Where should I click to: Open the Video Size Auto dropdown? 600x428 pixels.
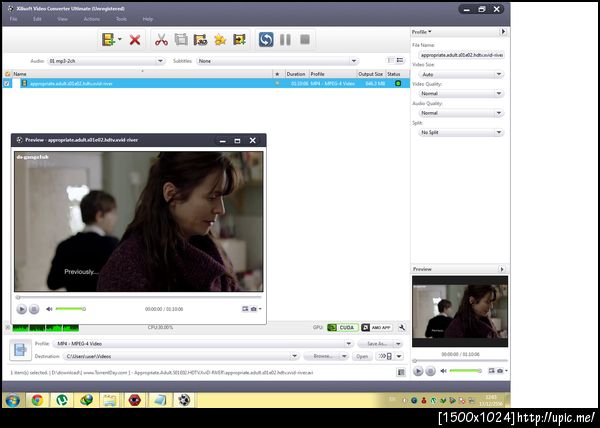point(461,74)
